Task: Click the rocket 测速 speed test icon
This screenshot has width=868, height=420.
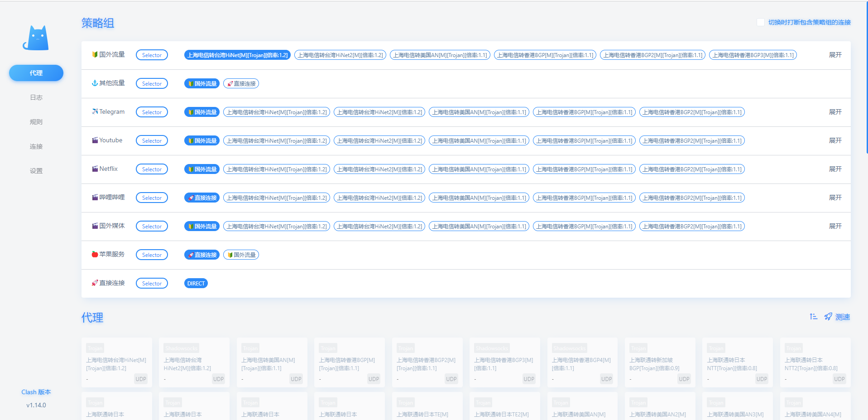Action: click(x=828, y=317)
